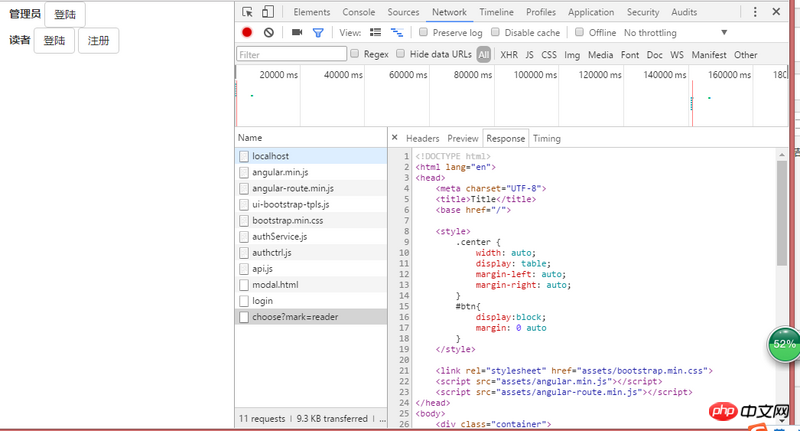Click the 注册 register button
The image size is (800, 431).
98,41
